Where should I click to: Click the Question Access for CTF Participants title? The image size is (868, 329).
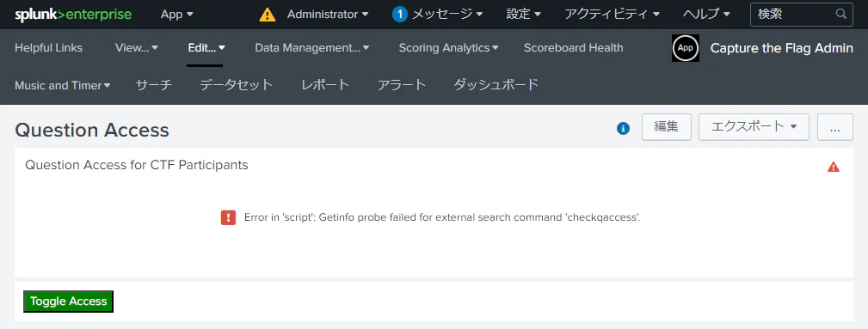137,165
